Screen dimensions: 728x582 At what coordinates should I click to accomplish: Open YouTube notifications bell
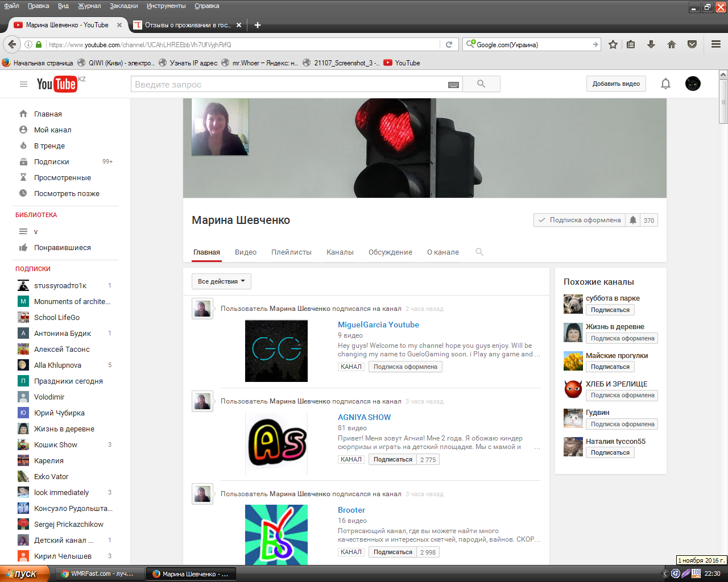[665, 84]
